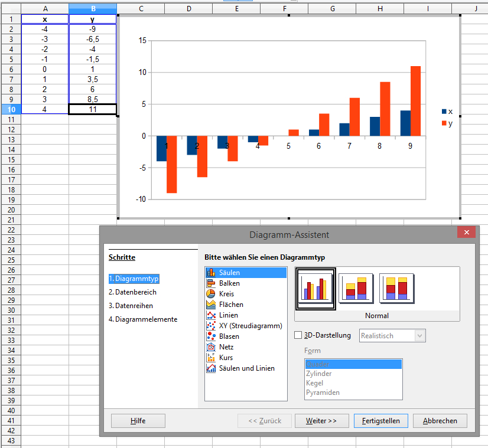Click the Fertigstellen button

click(x=380, y=421)
